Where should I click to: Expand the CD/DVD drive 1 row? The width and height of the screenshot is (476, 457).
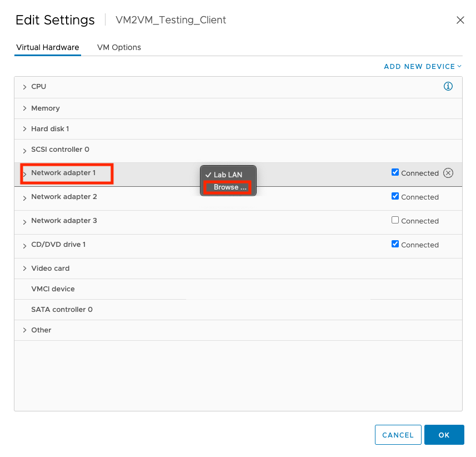[24, 245]
